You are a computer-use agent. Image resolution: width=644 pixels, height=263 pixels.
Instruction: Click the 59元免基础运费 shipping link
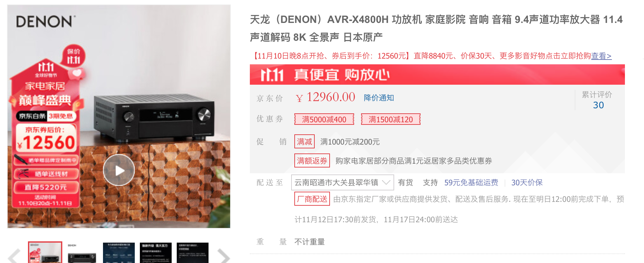471,182
